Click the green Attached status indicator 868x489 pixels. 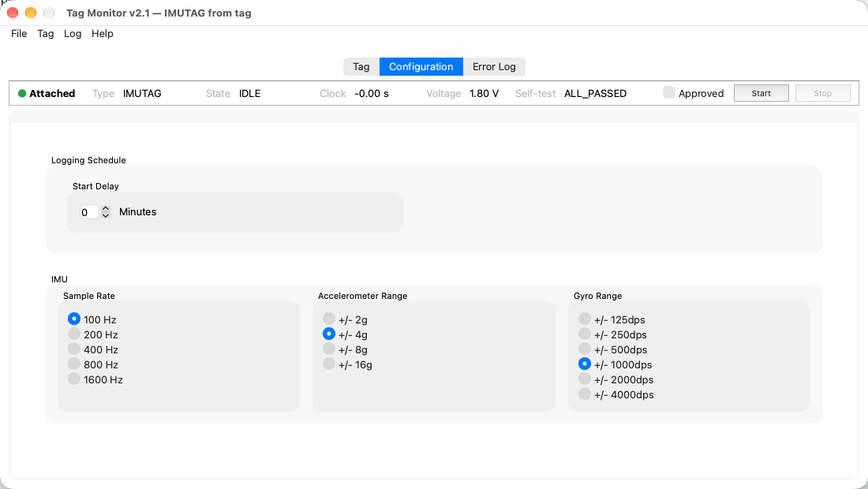(22, 94)
